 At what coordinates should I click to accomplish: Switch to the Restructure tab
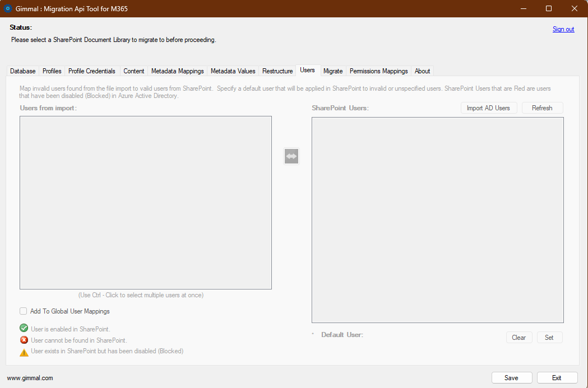pyautogui.click(x=277, y=71)
